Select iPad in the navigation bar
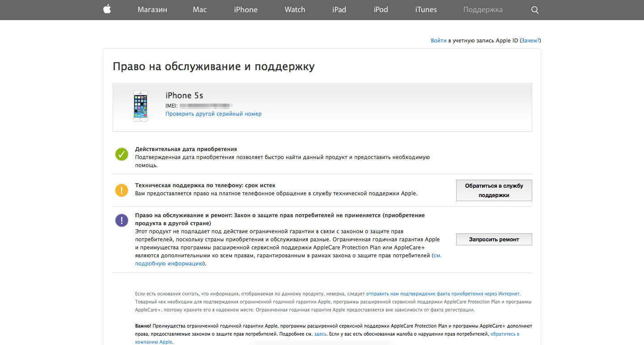 [x=339, y=9]
